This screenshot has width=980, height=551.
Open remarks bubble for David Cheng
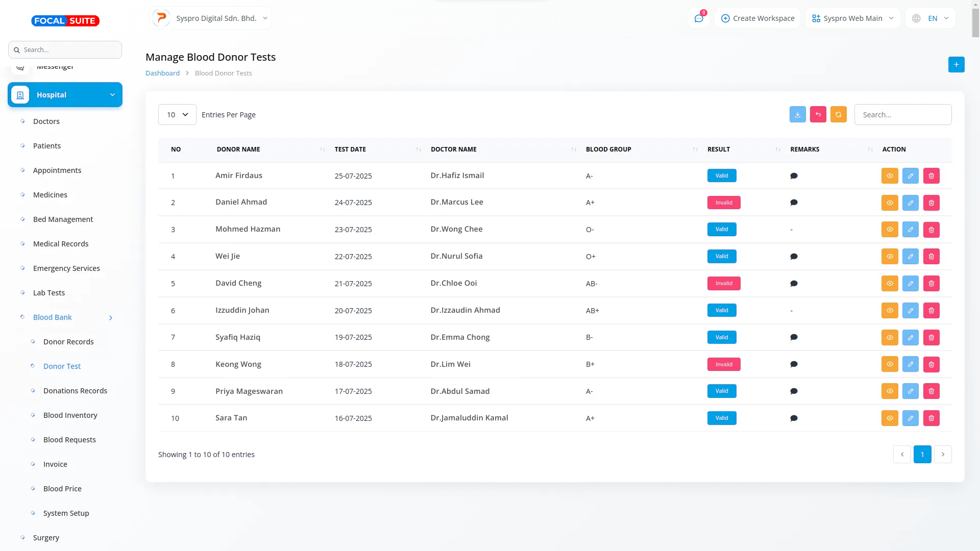(794, 284)
